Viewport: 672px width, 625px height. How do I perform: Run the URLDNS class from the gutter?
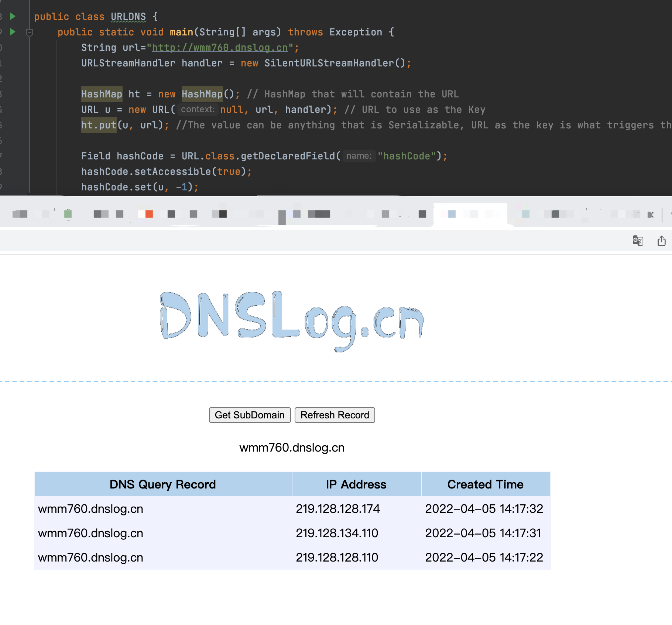[13, 16]
